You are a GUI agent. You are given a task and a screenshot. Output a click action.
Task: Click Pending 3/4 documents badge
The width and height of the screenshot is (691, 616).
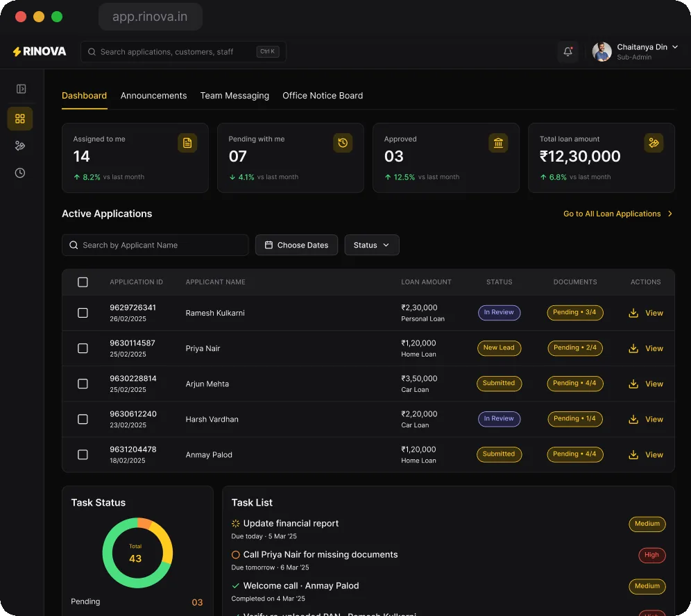pyautogui.click(x=574, y=312)
